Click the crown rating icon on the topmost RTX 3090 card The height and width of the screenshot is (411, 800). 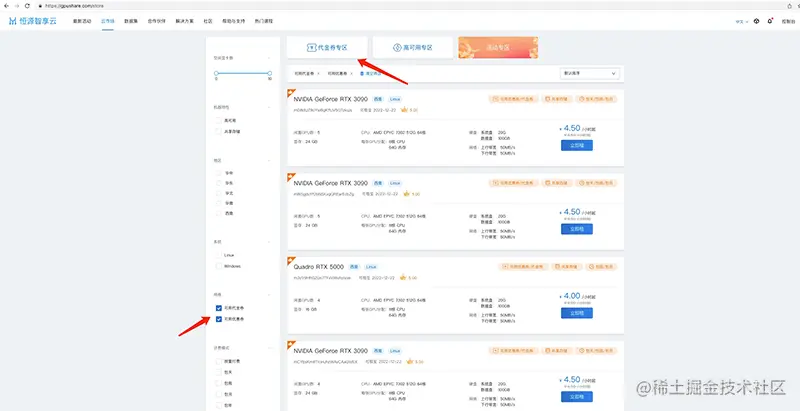(x=404, y=109)
